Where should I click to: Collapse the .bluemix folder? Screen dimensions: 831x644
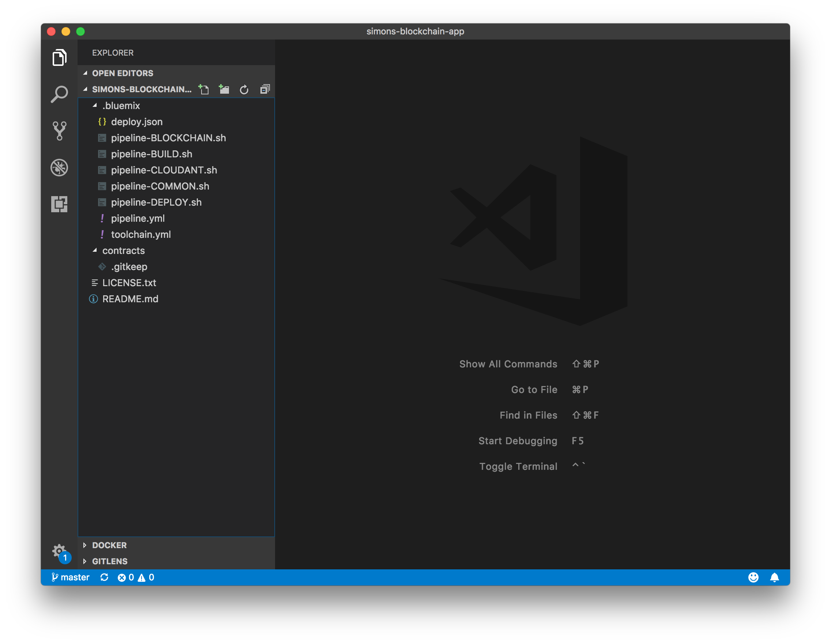121,105
